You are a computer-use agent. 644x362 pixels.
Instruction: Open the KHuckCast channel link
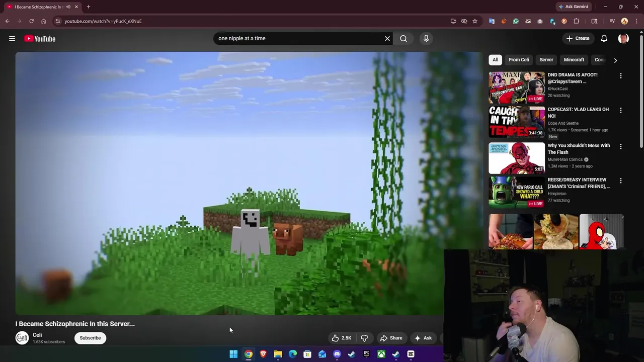[558, 88]
